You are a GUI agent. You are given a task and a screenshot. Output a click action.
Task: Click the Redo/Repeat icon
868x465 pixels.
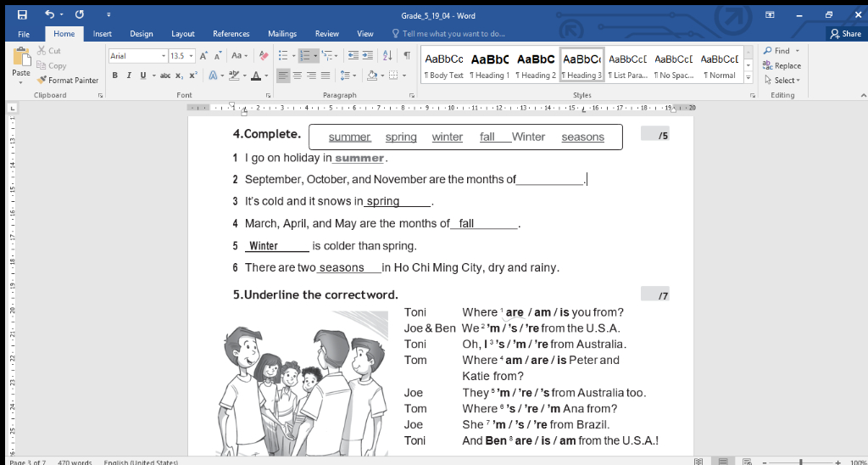[79, 15]
